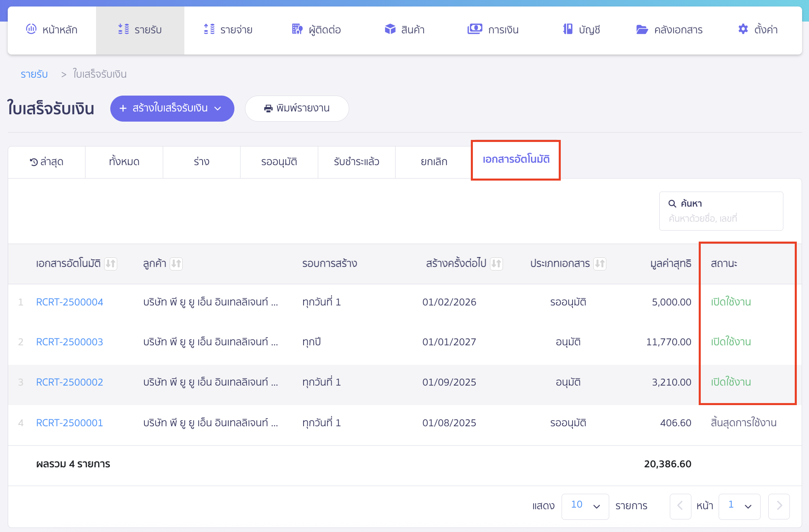809x532 pixels.
Task: Open the หน้าหลัก (Home) icon
Action: pyautogui.click(x=32, y=29)
